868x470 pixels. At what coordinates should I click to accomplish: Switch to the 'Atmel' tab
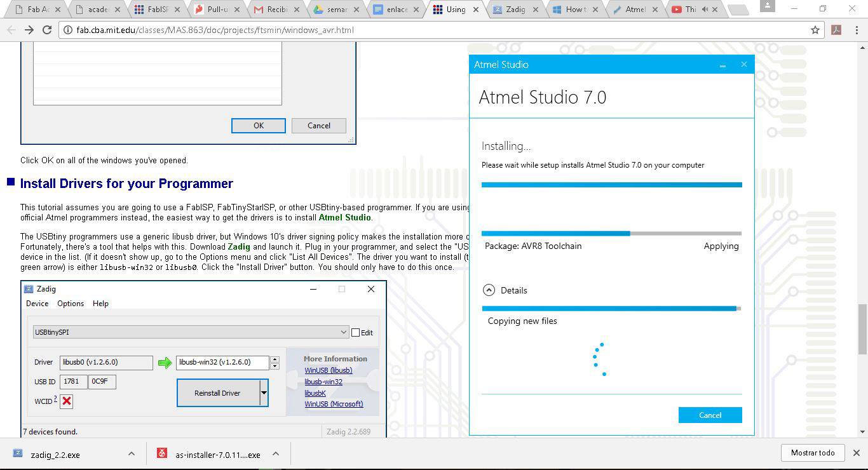[x=636, y=10]
